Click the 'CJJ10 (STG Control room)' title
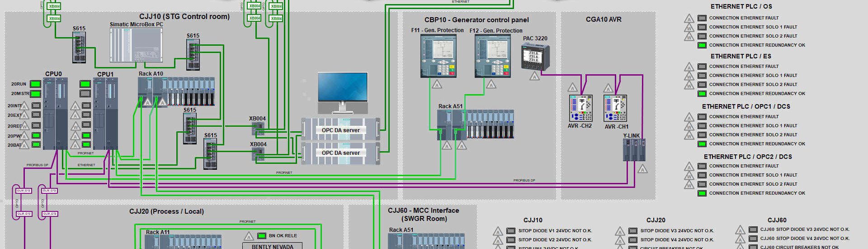 point(184,17)
